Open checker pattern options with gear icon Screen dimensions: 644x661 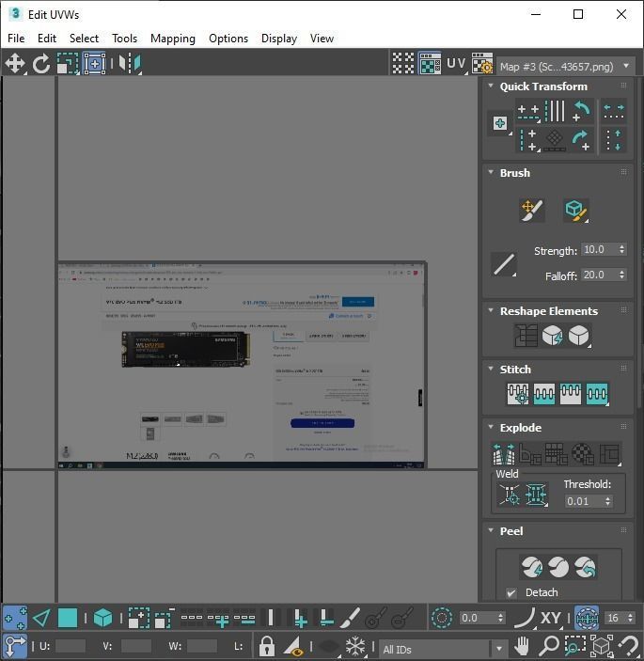[x=481, y=64]
